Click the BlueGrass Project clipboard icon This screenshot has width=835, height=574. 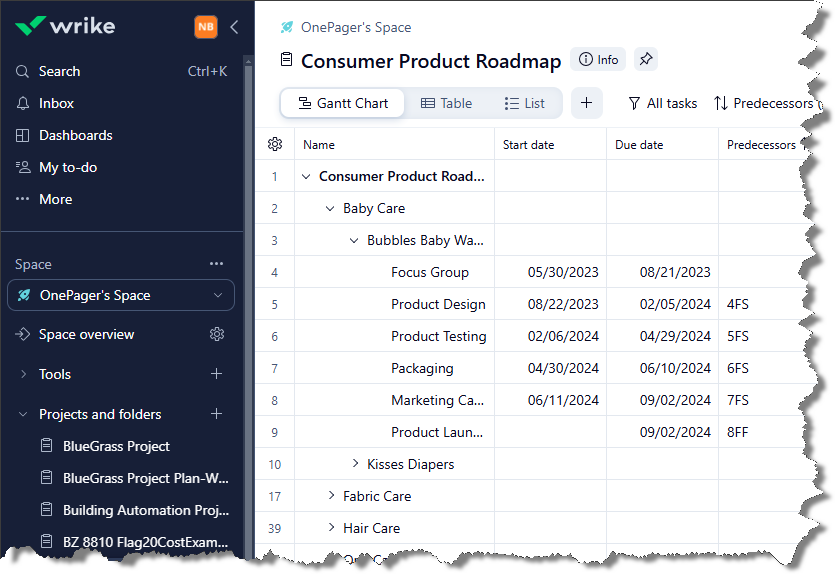(47, 446)
